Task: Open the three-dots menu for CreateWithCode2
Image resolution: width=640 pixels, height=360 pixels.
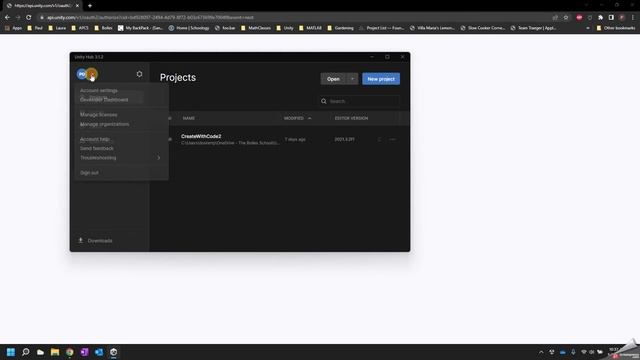Action: pyautogui.click(x=392, y=139)
